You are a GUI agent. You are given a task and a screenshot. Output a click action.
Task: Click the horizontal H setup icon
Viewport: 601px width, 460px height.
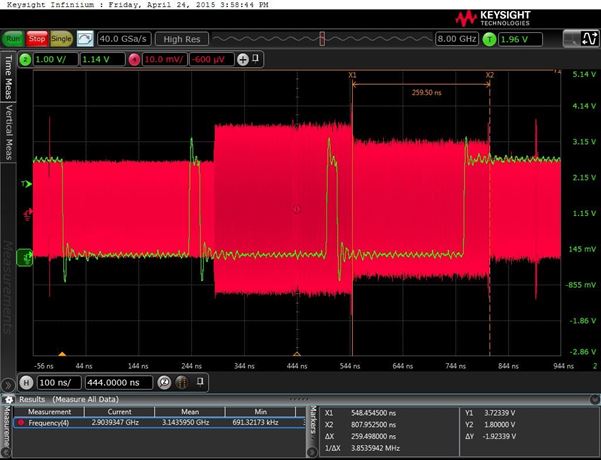(x=26, y=383)
